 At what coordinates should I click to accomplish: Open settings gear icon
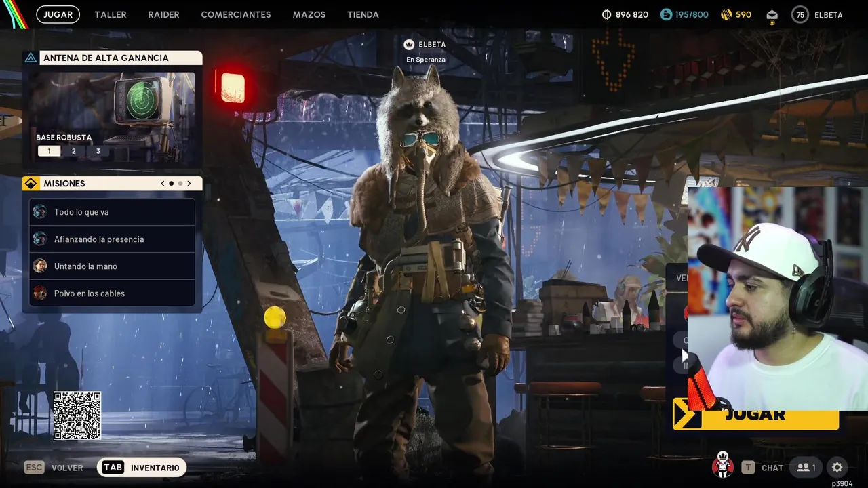(x=837, y=467)
